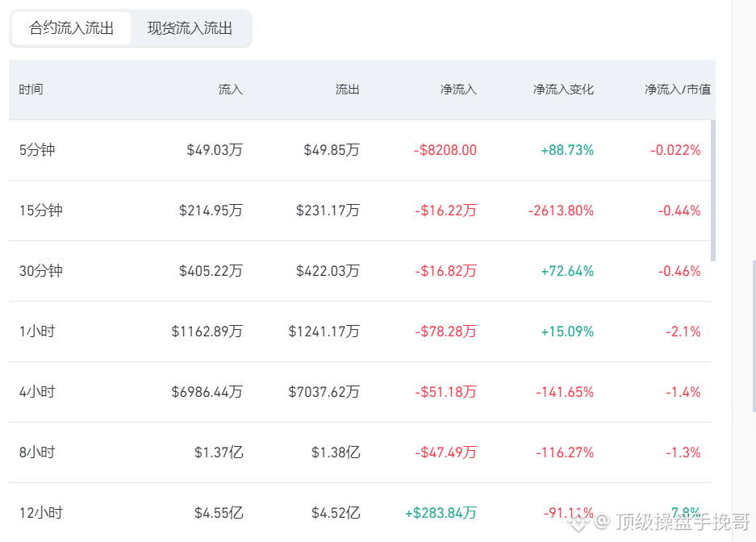The height and width of the screenshot is (542, 756).
Task: Switch to 合约流入流出 tab
Action: [x=71, y=28]
